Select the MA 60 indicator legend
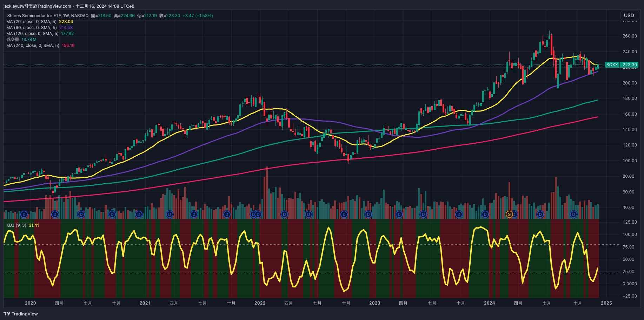This screenshot has width=644, height=320. click(32, 28)
